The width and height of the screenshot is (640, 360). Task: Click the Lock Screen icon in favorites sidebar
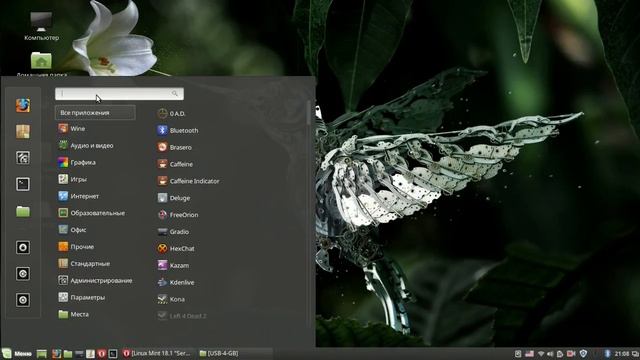coord(23,247)
